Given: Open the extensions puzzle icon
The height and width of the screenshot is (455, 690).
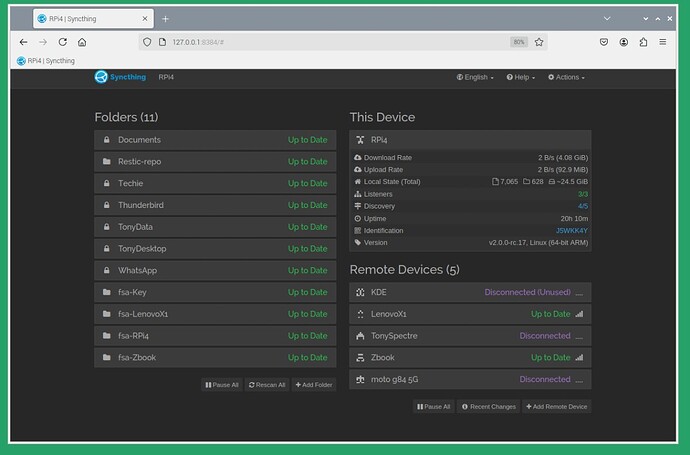Looking at the screenshot, I should pos(643,42).
